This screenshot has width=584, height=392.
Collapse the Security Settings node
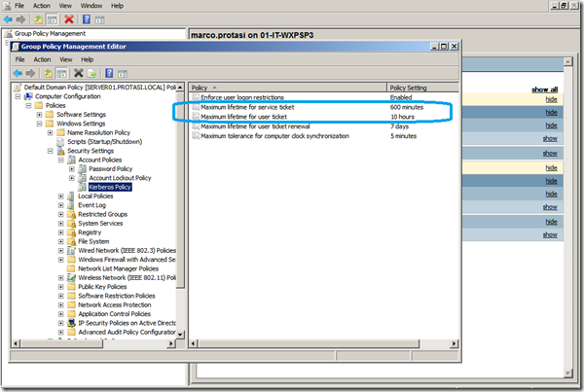(x=50, y=151)
